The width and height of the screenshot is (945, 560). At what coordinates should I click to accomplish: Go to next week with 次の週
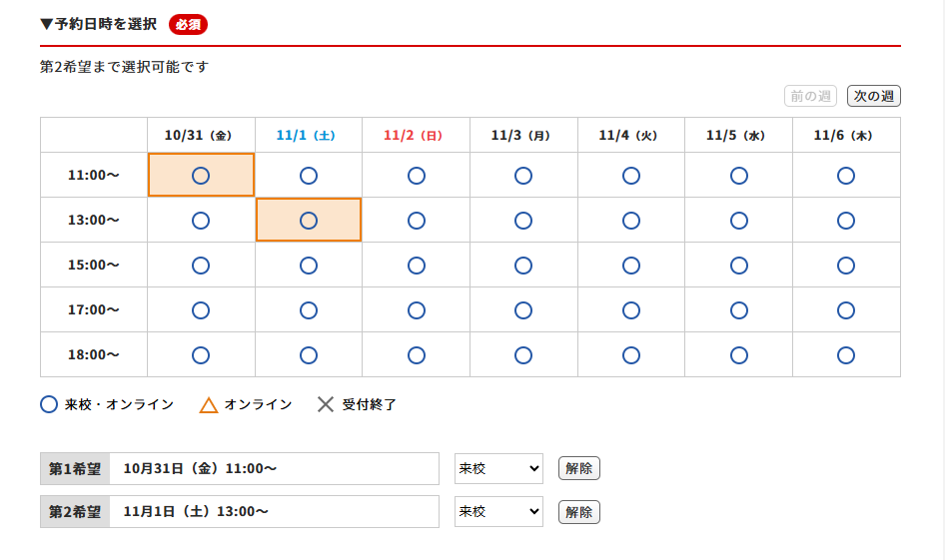[874, 96]
